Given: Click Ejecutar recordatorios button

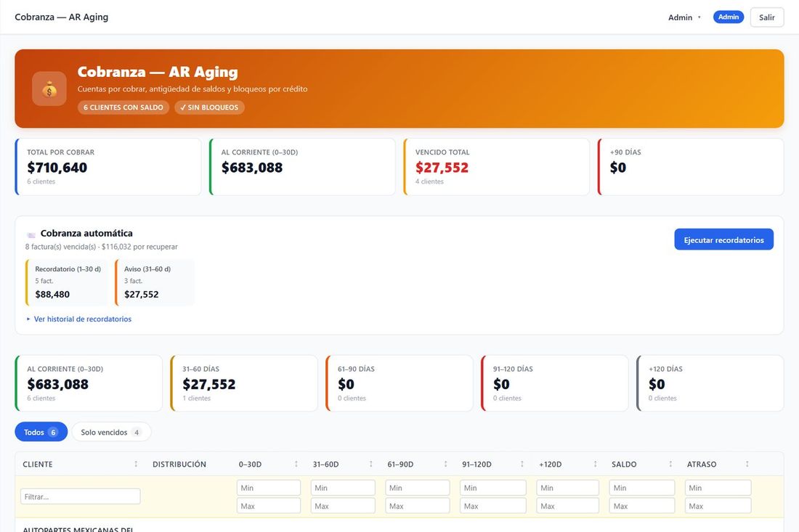Looking at the screenshot, I should [x=723, y=240].
